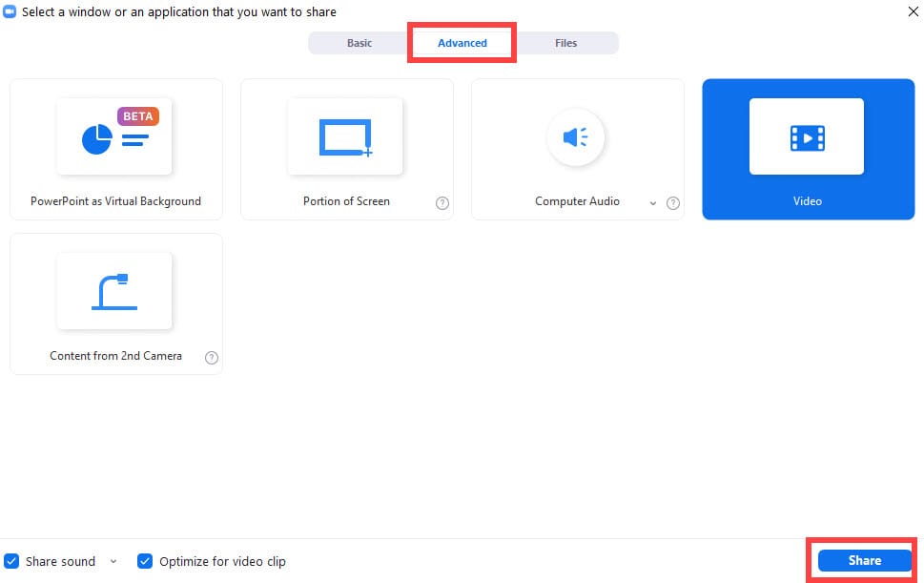Pick the Video film strip icon
924x583 pixels.
click(x=807, y=137)
